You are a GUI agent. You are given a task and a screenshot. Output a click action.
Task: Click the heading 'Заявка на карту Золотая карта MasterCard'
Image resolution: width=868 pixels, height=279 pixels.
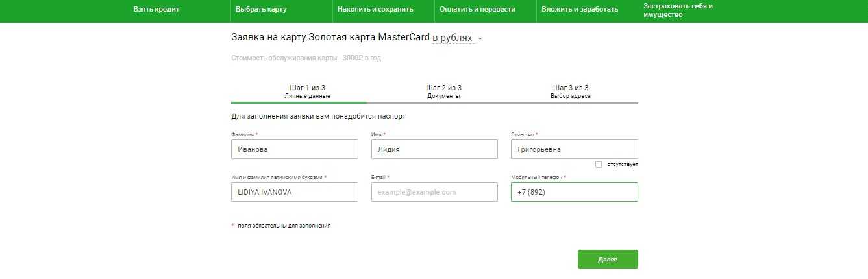(x=330, y=38)
